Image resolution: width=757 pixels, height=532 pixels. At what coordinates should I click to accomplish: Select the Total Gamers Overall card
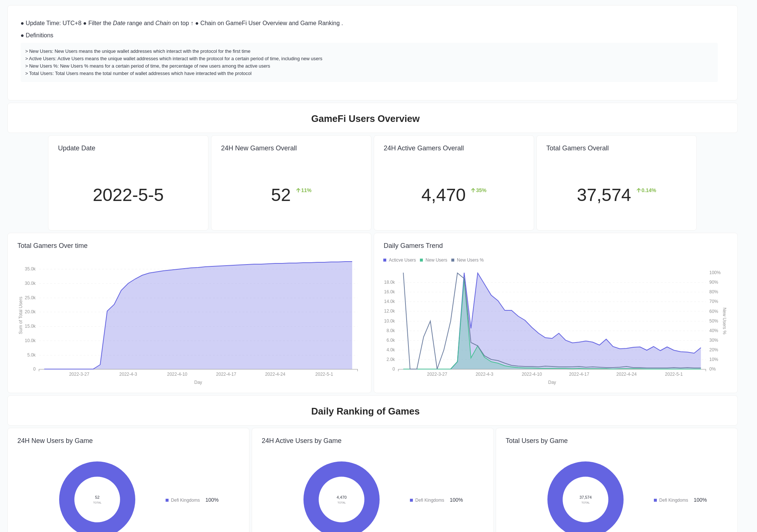(616, 183)
